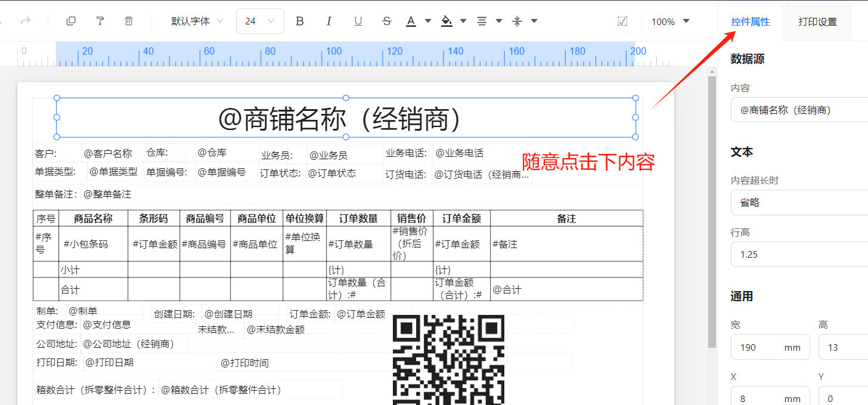
Task: Click the trash delete icon
Action: (129, 21)
